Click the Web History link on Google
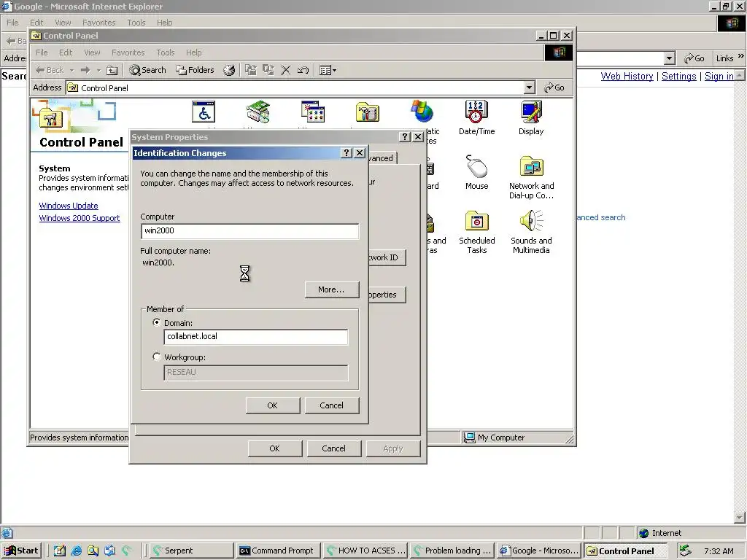 tap(627, 76)
